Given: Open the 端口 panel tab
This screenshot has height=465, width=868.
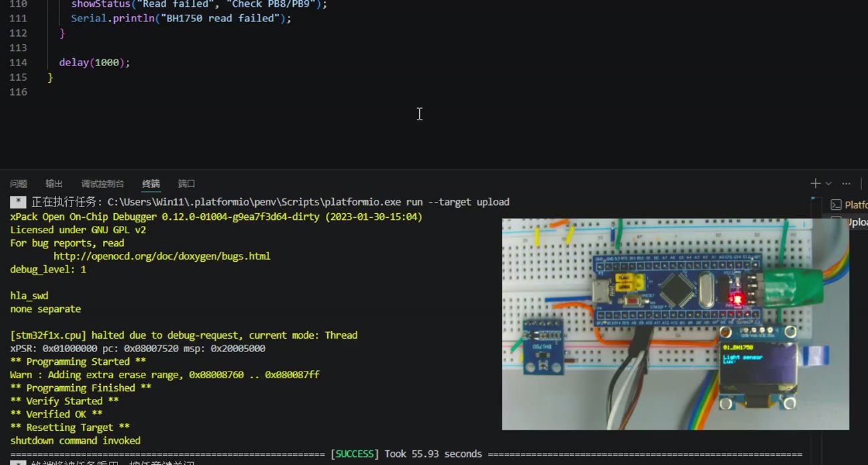Looking at the screenshot, I should pyautogui.click(x=187, y=184).
